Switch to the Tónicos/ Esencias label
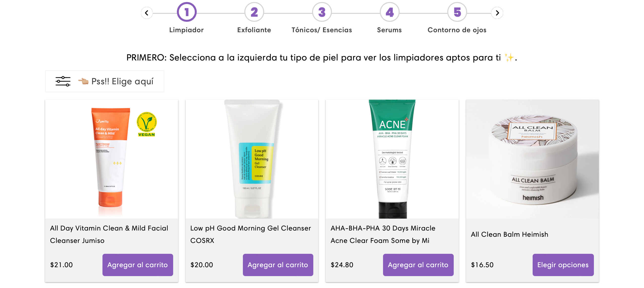644x288 pixels. point(322,30)
